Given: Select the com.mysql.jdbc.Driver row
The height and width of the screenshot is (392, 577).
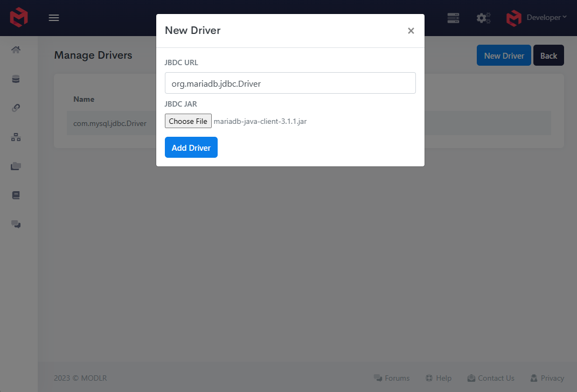Looking at the screenshot, I should 110,123.
